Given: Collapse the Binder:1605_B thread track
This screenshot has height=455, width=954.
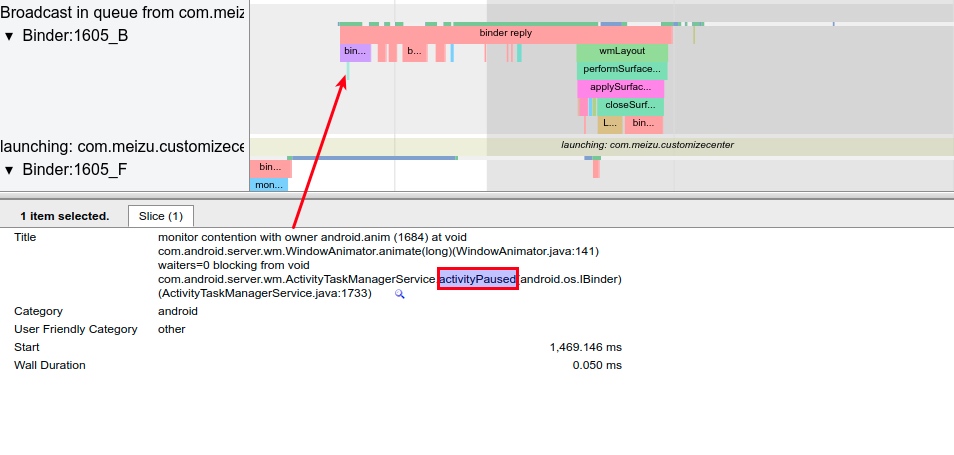Looking at the screenshot, I should click(10, 36).
